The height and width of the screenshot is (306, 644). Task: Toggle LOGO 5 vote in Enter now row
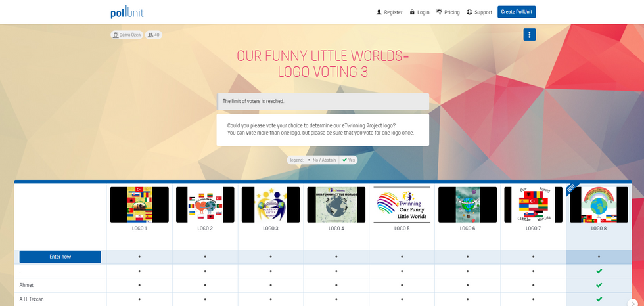(x=402, y=257)
